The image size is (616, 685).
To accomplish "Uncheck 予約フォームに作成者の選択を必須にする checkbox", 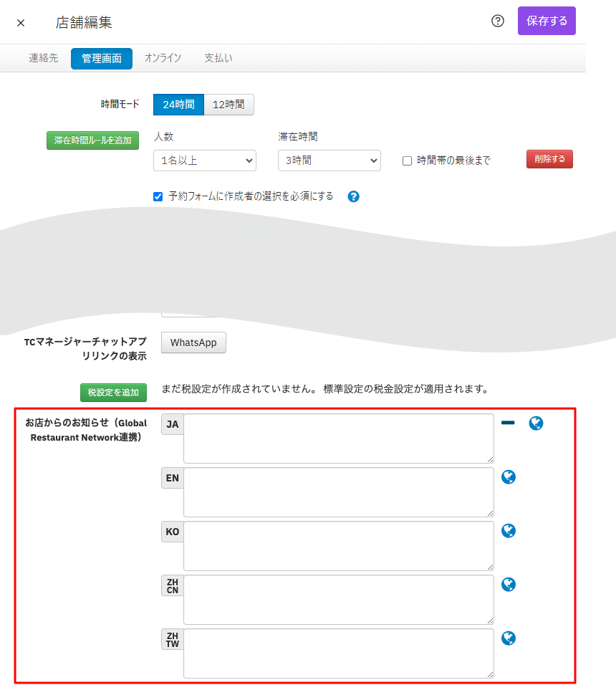I will 158,196.
